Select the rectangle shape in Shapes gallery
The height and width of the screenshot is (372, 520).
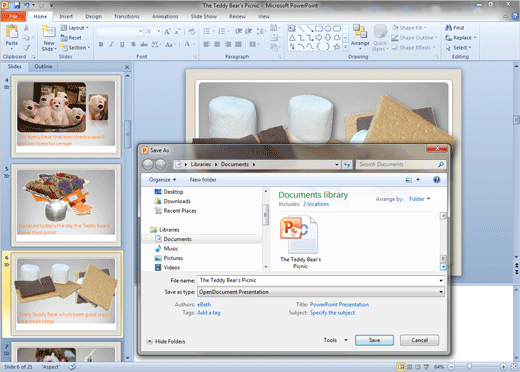point(319,28)
